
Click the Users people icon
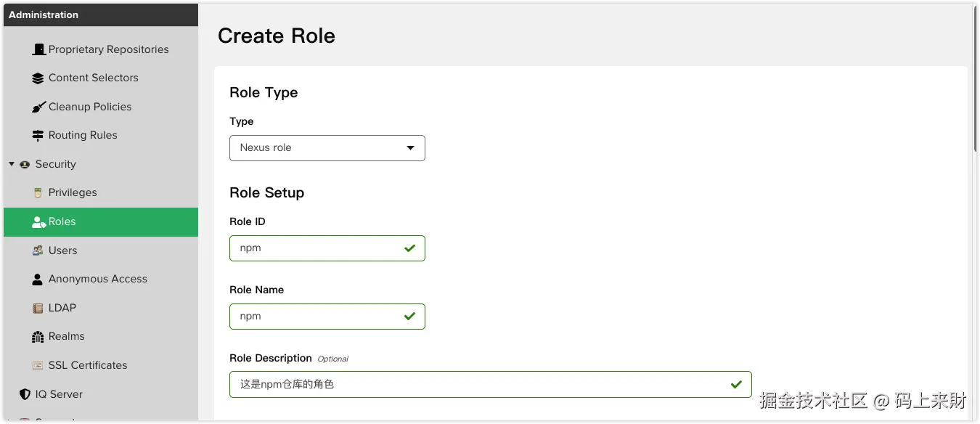pos(38,250)
